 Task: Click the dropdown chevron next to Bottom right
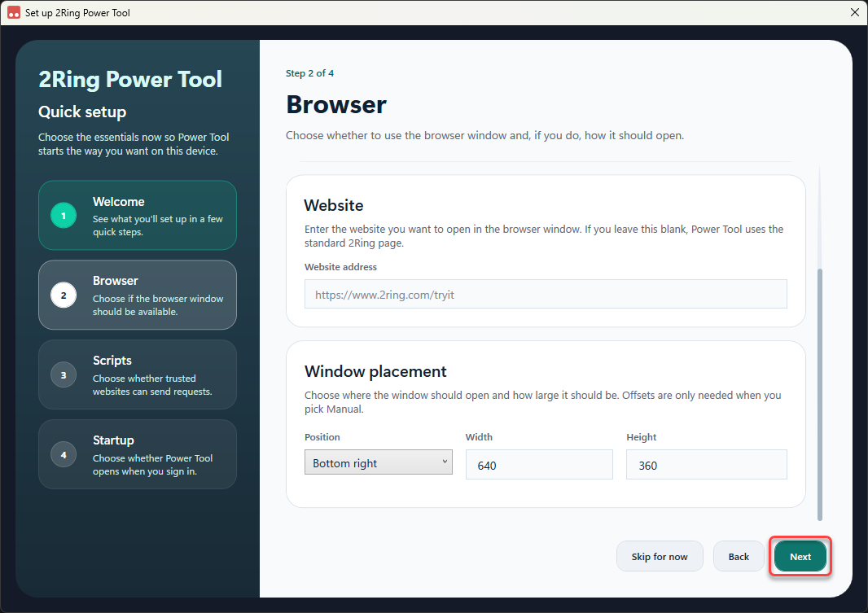pos(445,462)
